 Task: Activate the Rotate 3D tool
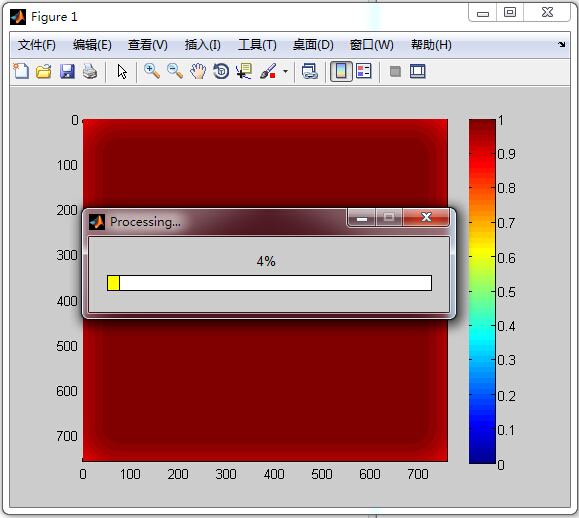point(221,71)
